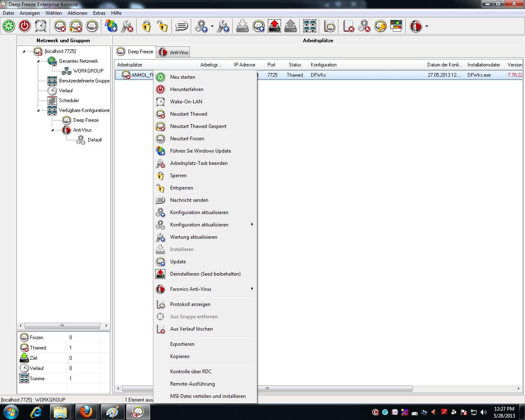Select WORKGROUP in network tree
Image resolution: width=525 pixels, height=420 pixels.
(88, 71)
